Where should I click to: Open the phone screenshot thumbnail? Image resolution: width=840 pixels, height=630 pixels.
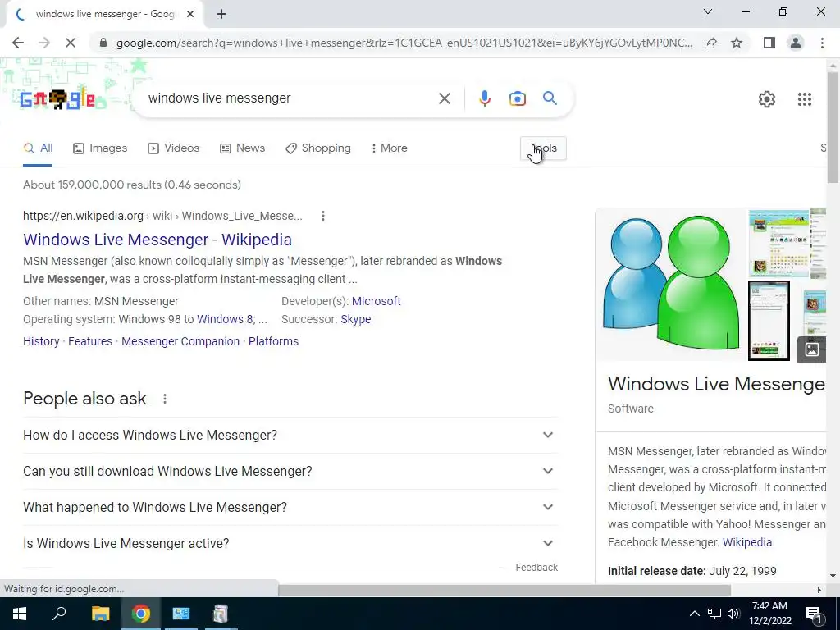(x=769, y=321)
